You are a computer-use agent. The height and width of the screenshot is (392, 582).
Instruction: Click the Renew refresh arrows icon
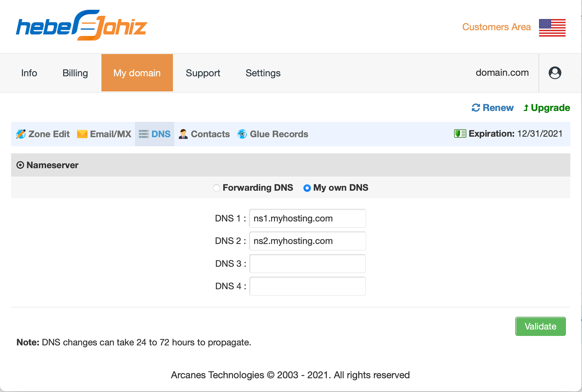coord(476,108)
